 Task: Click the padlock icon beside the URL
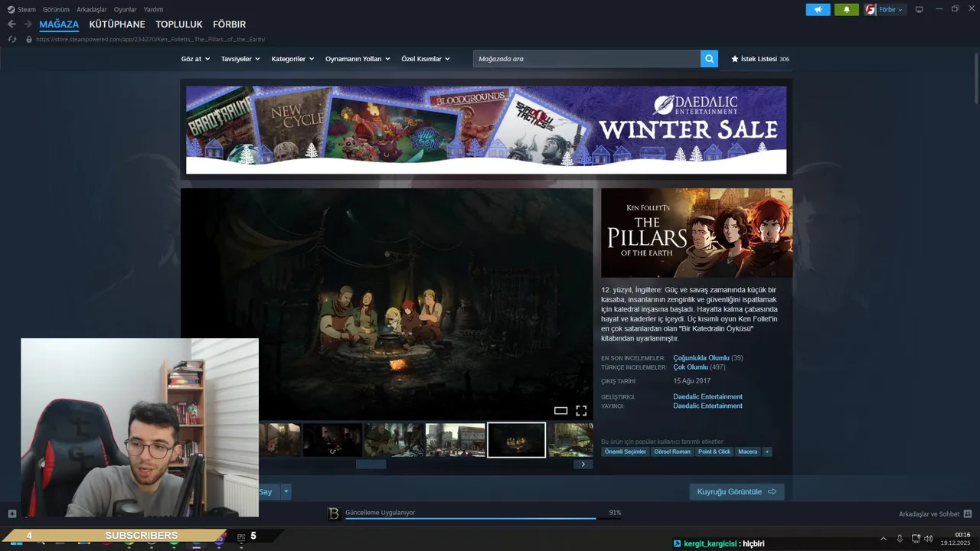tap(29, 39)
